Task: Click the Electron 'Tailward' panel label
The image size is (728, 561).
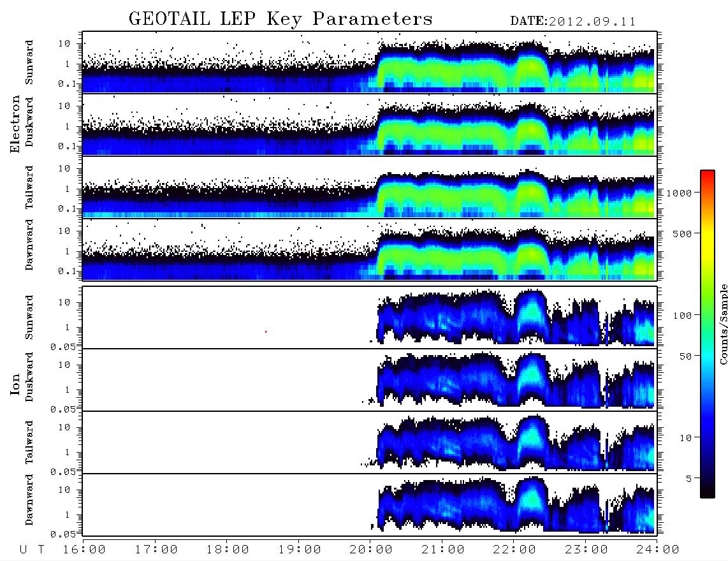Action: pos(29,187)
